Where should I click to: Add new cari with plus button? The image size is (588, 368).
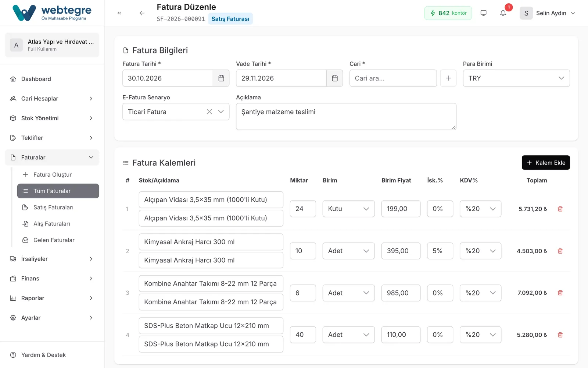tap(448, 78)
